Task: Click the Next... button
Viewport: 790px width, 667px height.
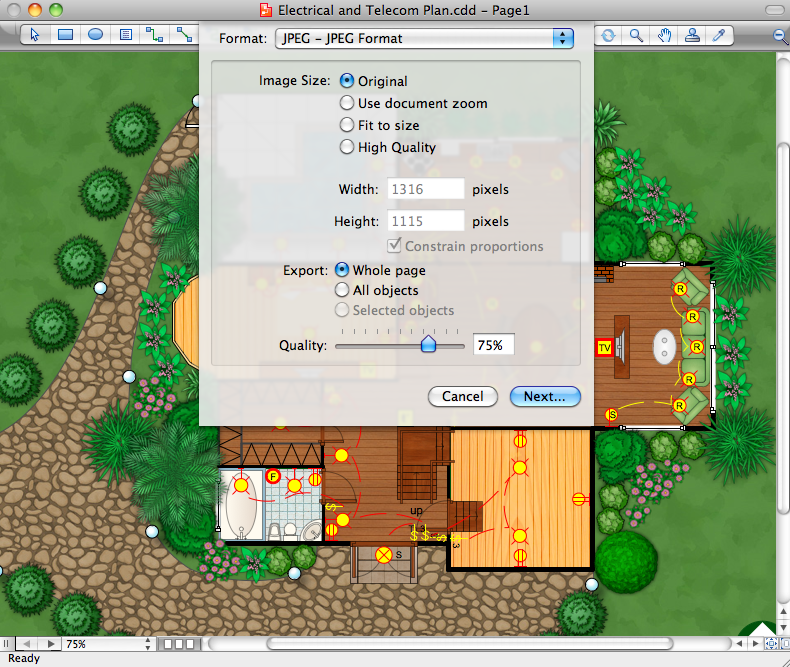Action: tap(545, 396)
